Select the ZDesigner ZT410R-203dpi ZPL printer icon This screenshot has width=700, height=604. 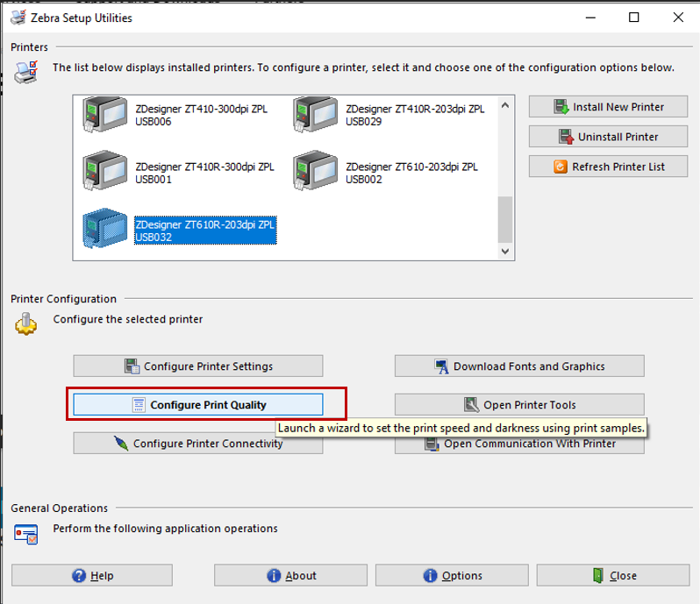(315, 115)
